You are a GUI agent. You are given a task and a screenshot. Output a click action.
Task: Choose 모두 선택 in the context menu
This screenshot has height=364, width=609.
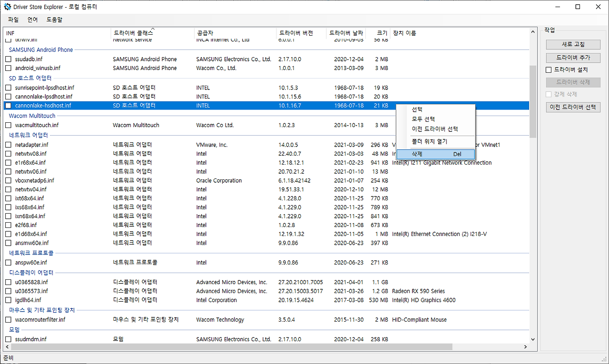(436, 119)
